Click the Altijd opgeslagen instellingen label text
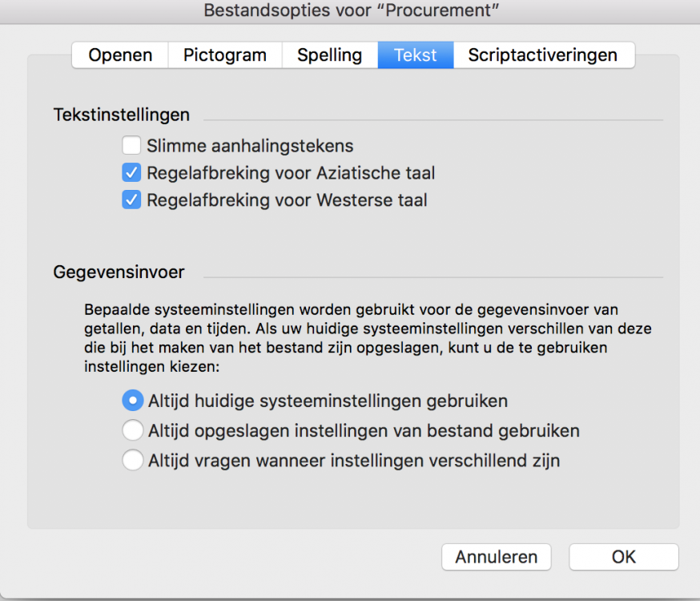Image resolution: width=700 pixels, height=601 pixels. pyautogui.click(x=364, y=430)
